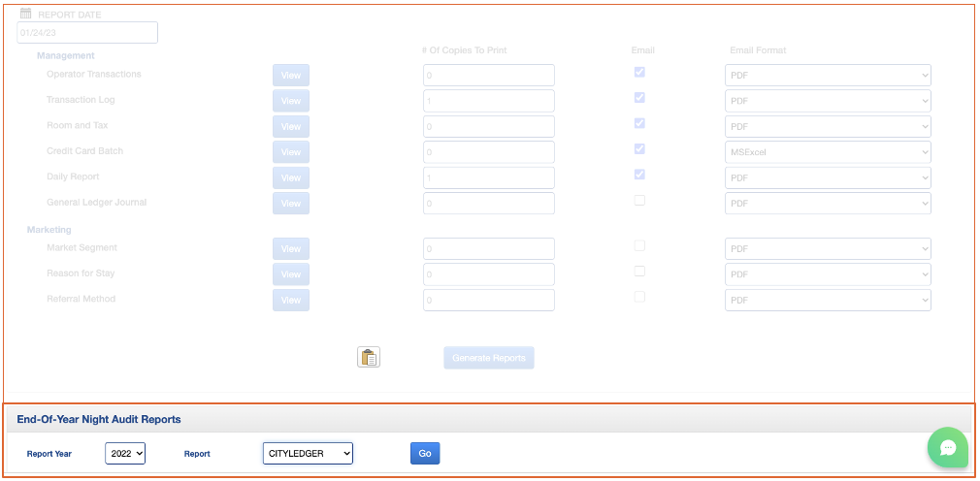
Task: Click the Generate Reports button
Action: tap(489, 358)
